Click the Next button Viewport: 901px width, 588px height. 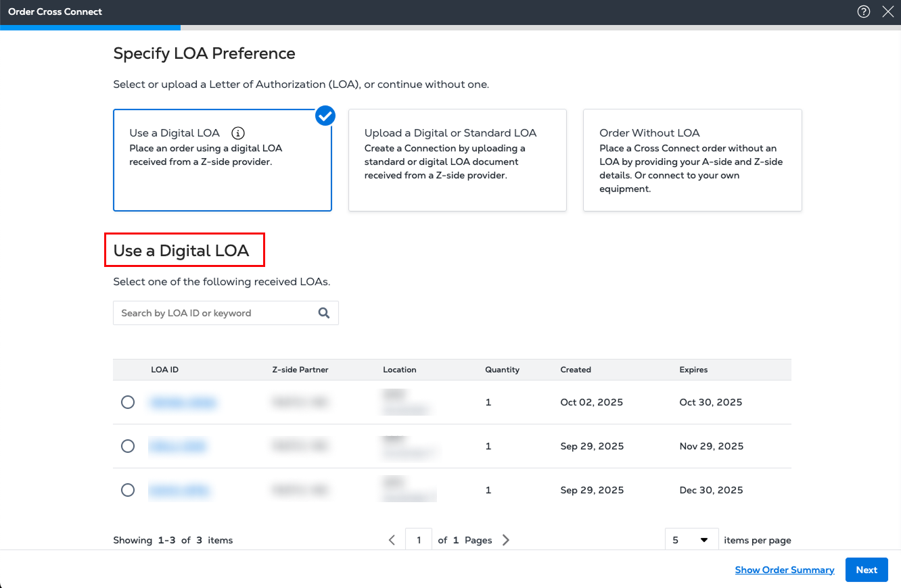[x=867, y=570]
